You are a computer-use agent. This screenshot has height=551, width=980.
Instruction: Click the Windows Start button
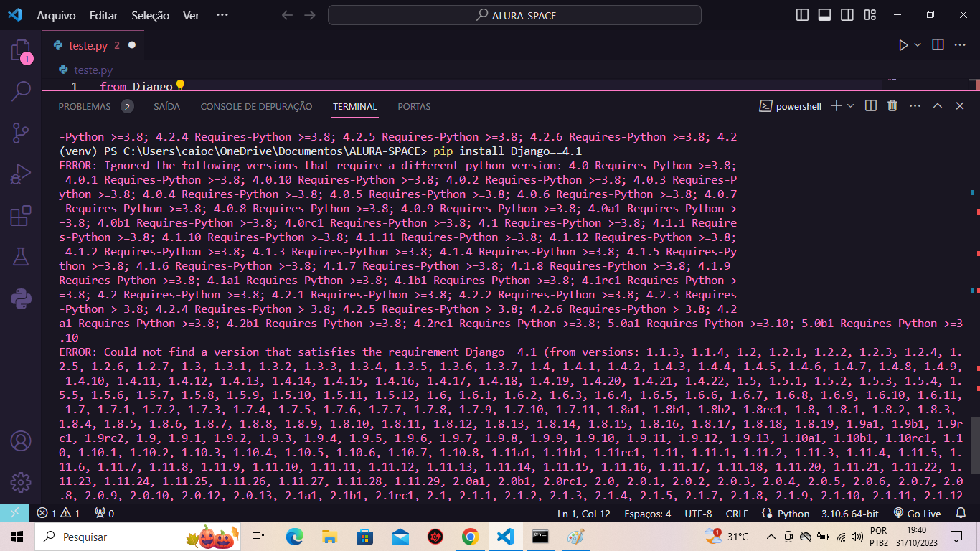(17, 537)
